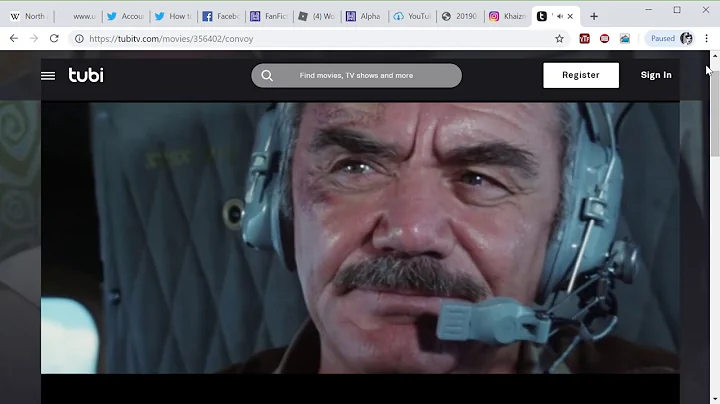Open the red circular extension icon
The width and height of the screenshot is (720, 404).
604,39
